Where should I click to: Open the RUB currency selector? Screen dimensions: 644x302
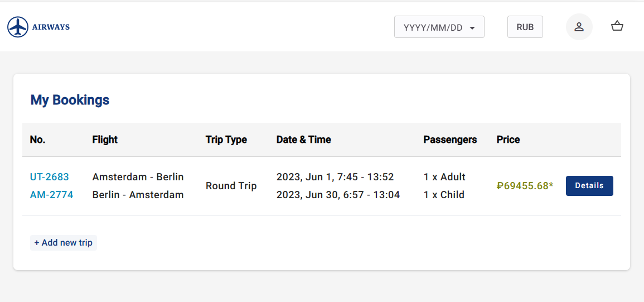tap(525, 27)
